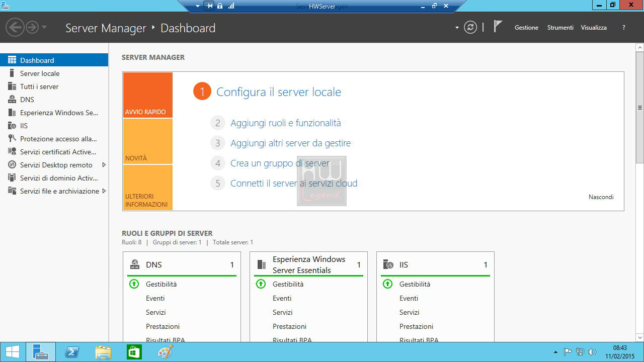This screenshot has height=362, width=644.
Task: Expand Servizi file e archiviazione arrow
Action: (x=104, y=191)
